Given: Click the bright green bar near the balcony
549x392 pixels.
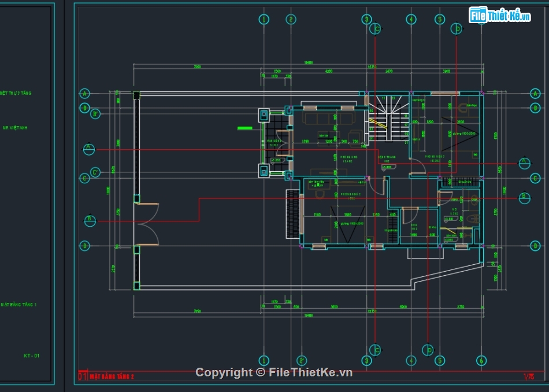Looking at the screenshot, I should pyautogui.click(x=244, y=128).
